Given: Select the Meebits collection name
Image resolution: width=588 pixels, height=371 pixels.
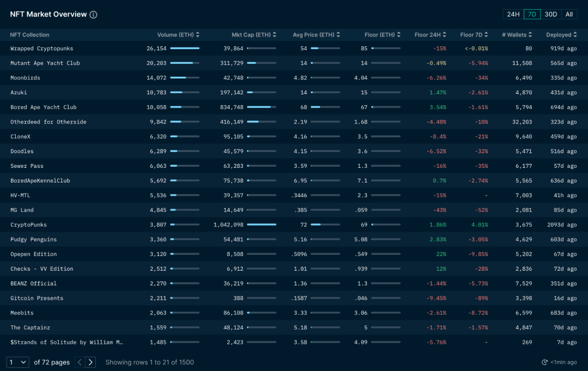Looking at the screenshot, I should (22, 313).
